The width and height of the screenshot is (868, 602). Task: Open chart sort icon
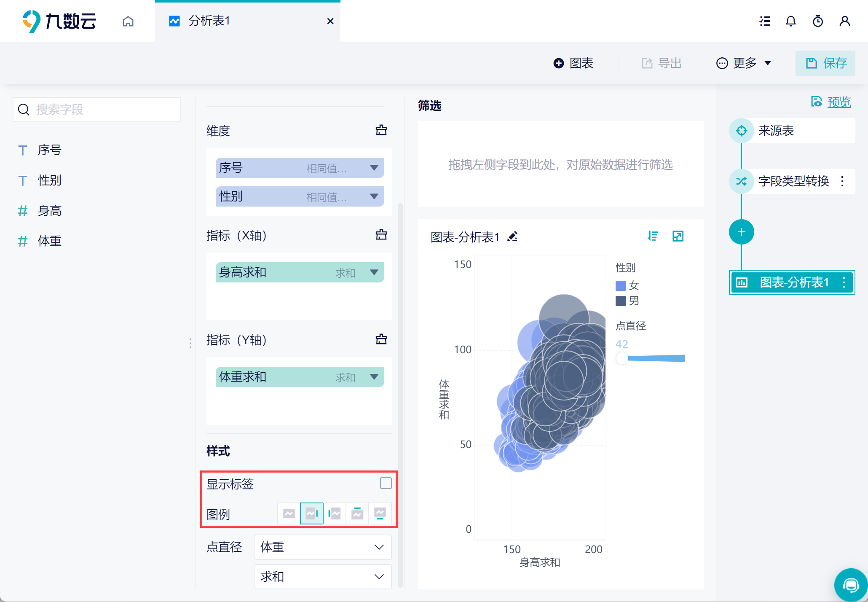[653, 236]
